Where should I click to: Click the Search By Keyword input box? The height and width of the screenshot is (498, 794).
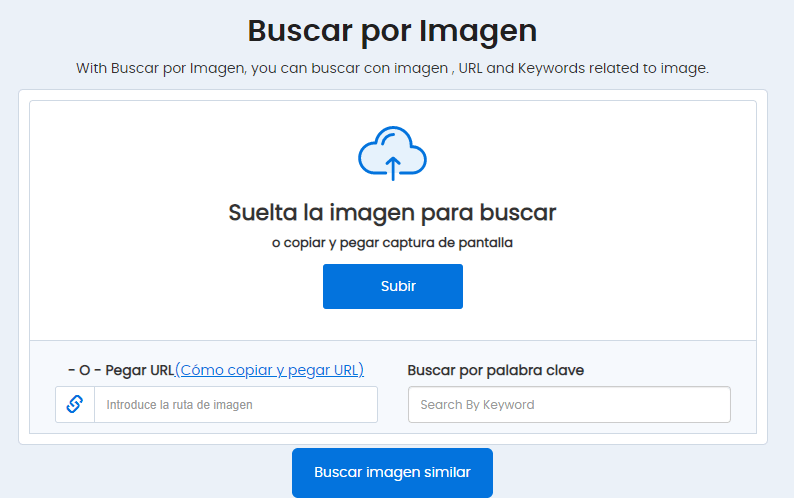coord(569,405)
